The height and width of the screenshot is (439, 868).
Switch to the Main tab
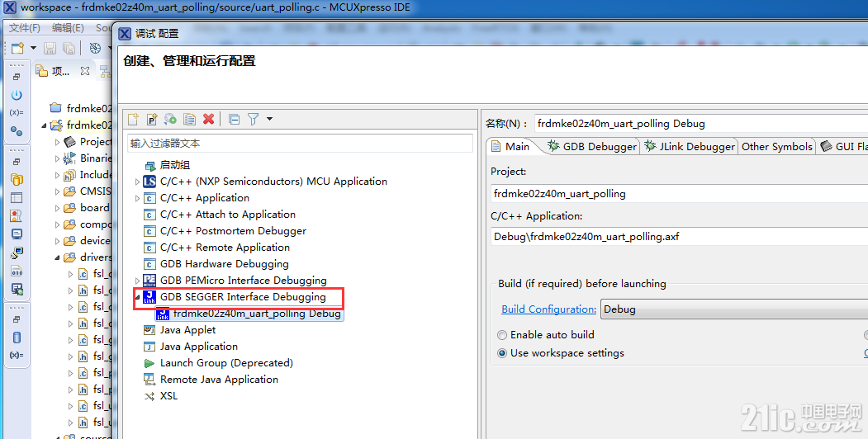tap(510, 147)
